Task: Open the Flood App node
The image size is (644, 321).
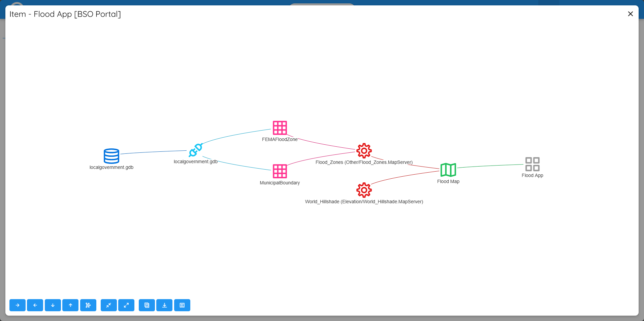Action: click(x=532, y=164)
